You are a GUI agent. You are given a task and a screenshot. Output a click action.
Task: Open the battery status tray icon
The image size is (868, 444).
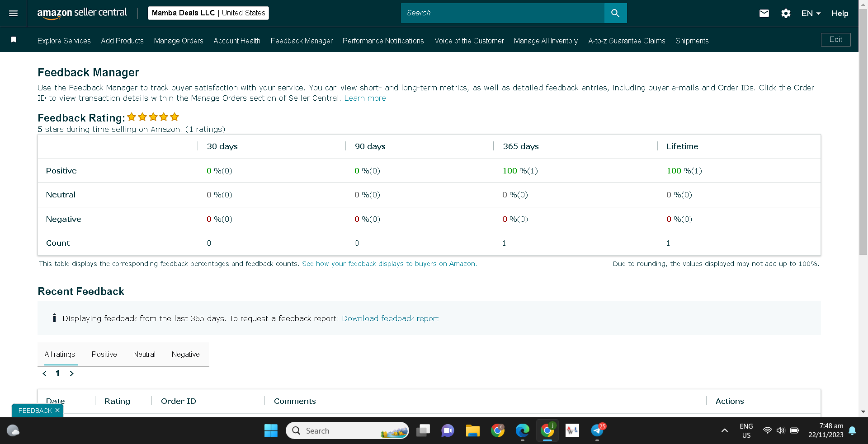point(794,430)
